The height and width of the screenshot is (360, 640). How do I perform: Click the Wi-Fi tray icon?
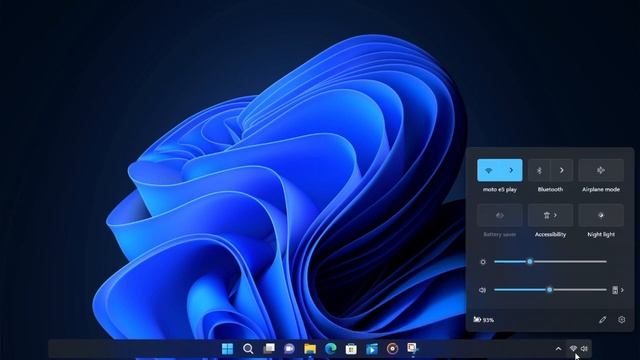click(x=573, y=349)
